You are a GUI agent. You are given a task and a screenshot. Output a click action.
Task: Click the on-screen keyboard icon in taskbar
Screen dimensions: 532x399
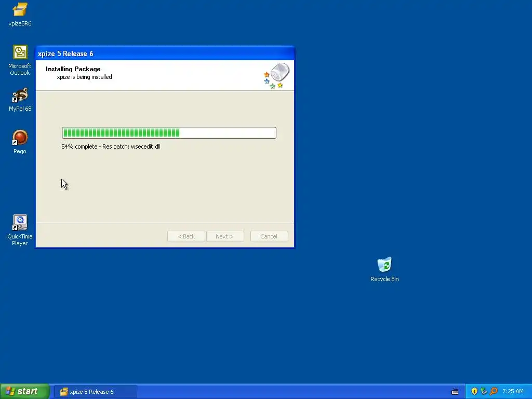[455, 392]
